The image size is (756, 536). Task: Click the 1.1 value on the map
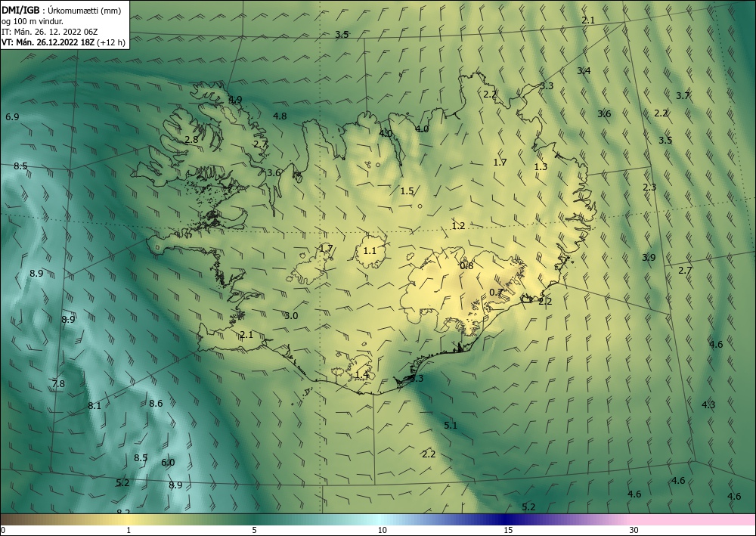tap(370, 251)
